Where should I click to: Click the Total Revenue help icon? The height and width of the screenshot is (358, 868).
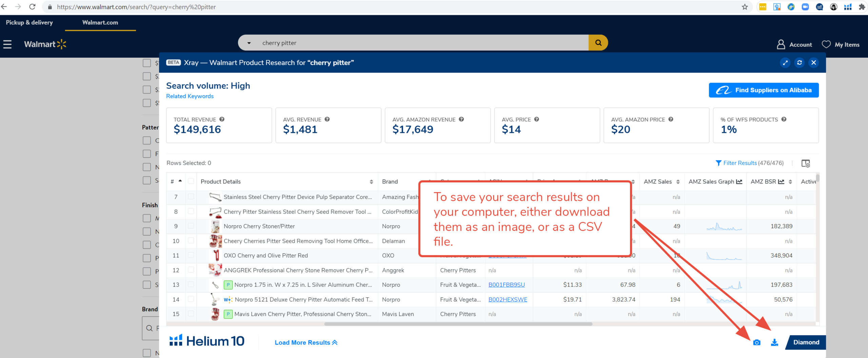[x=222, y=119]
